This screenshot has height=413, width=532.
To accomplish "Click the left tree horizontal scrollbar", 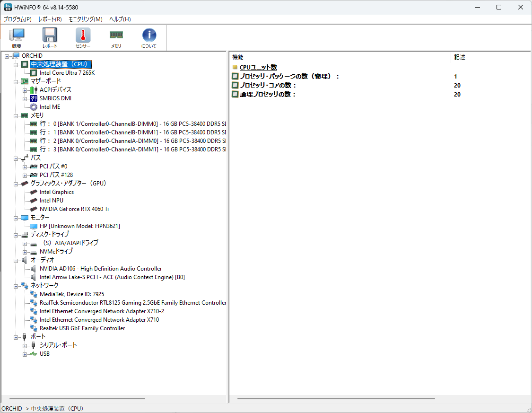I will tap(78, 399).
